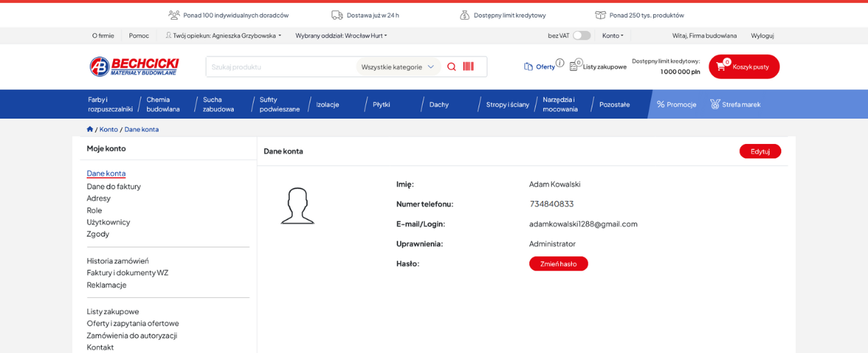Open Adresy in sidebar
This screenshot has width=868, height=353.
click(99, 198)
